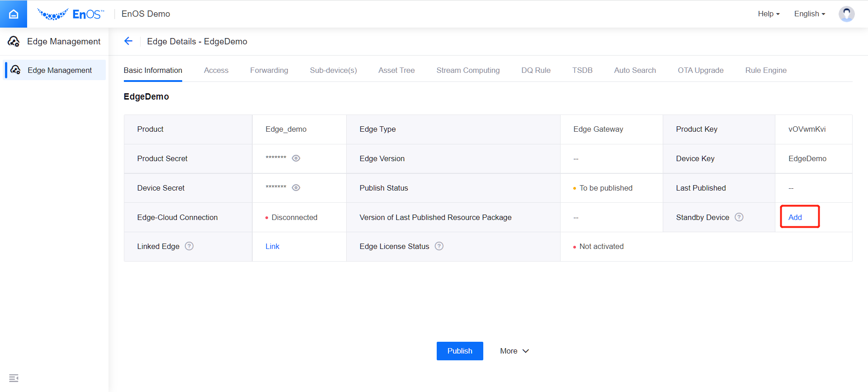Open the English language dropdown
Image resolution: width=868 pixels, height=392 pixels.
(809, 14)
